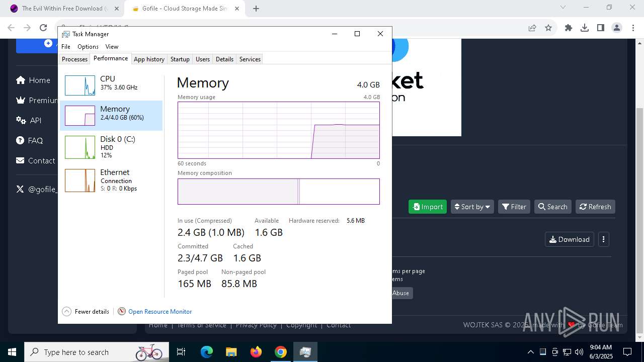The height and width of the screenshot is (362, 644).
Task: Click the Open Resource Monitor link
Action: tap(160, 312)
